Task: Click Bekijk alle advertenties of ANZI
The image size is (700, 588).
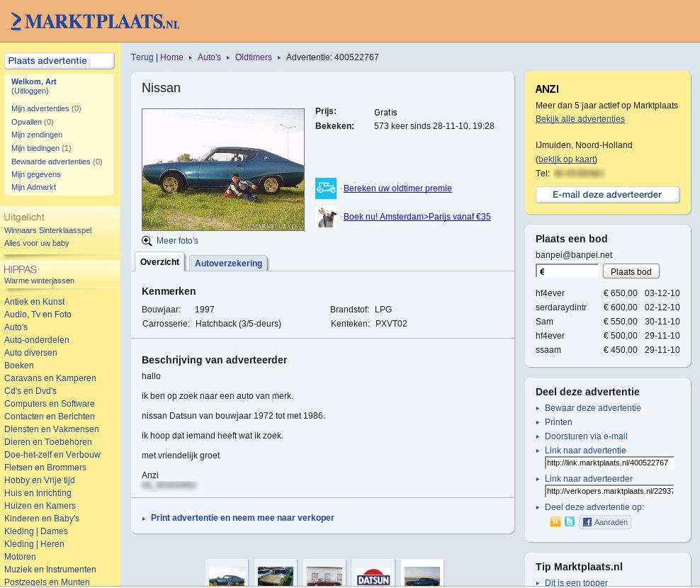Action: (x=580, y=119)
